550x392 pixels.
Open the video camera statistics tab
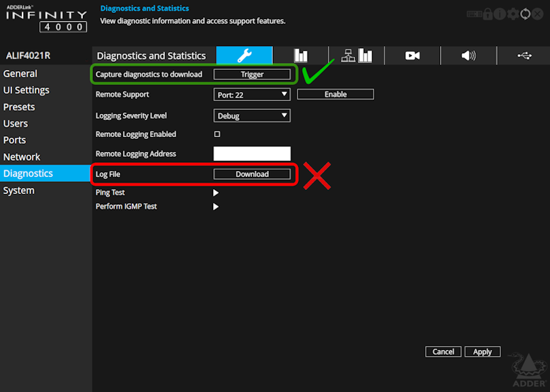(412, 56)
